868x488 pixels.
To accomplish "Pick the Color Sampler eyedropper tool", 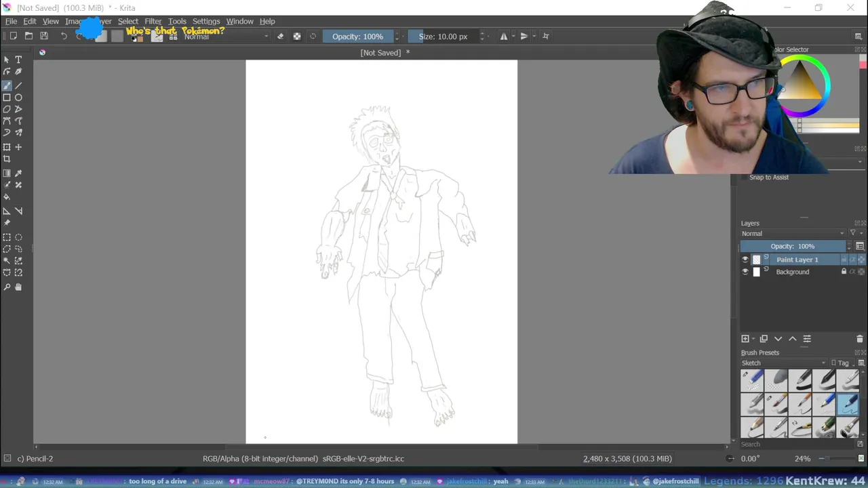I will pos(18,174).
